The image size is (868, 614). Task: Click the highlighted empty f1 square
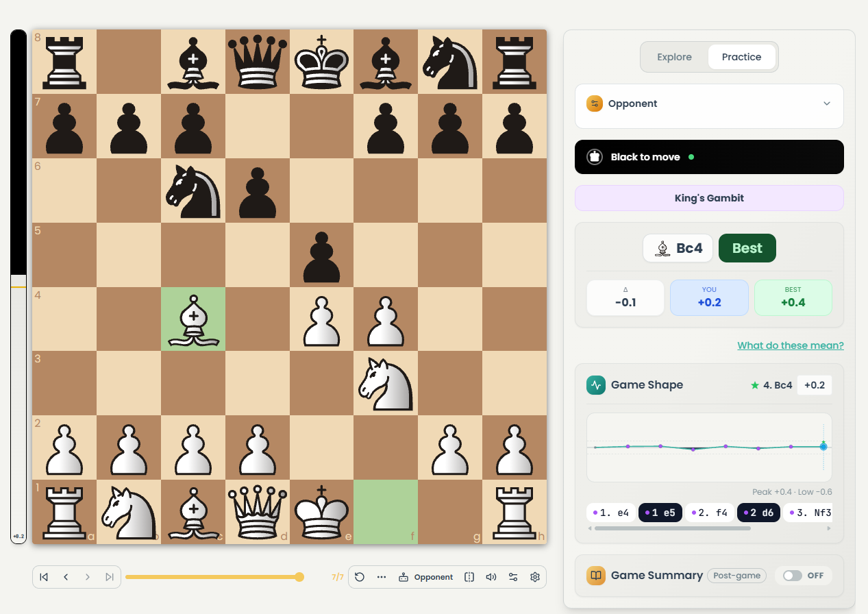(386, 512)
